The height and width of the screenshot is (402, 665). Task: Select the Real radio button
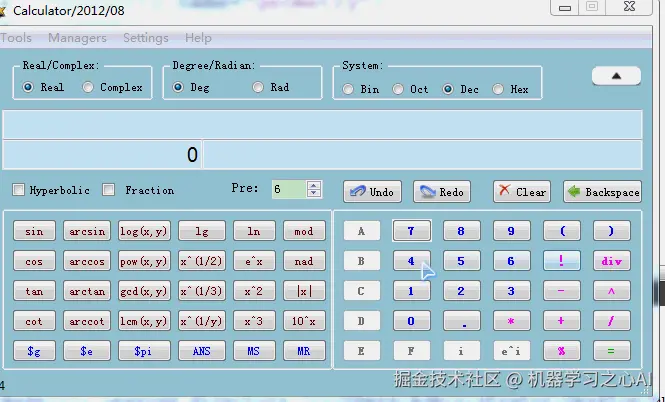click(28, 87)
